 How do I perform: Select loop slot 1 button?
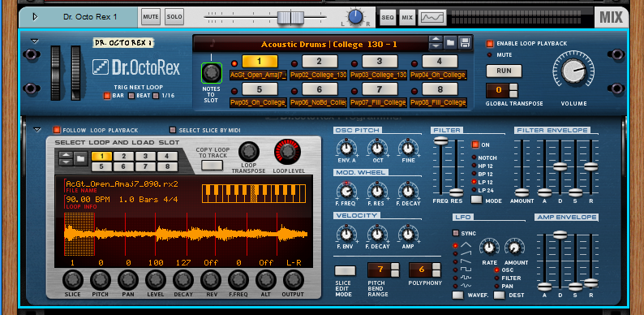tap(260, 61)
